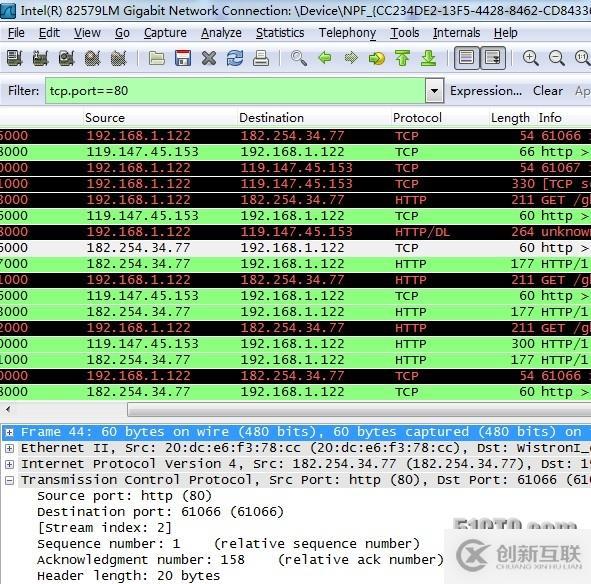Start a new live capture icon
Image resolution: width=591 pixels, height=584 pixels.
point(67,58)
